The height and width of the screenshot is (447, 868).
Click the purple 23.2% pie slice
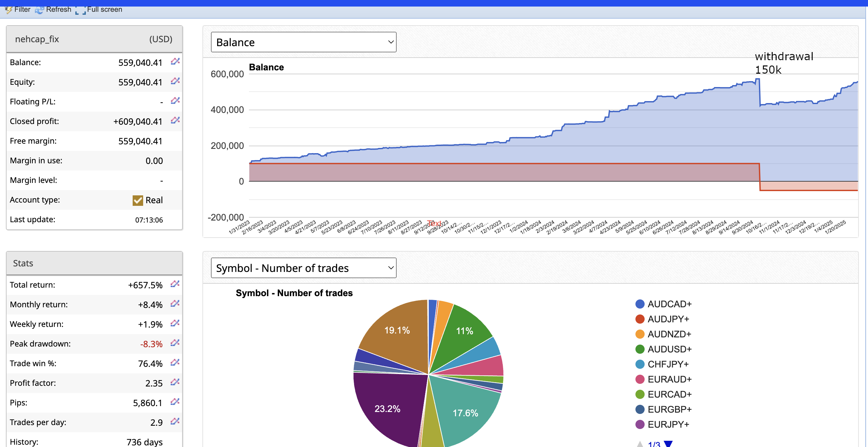387,409
